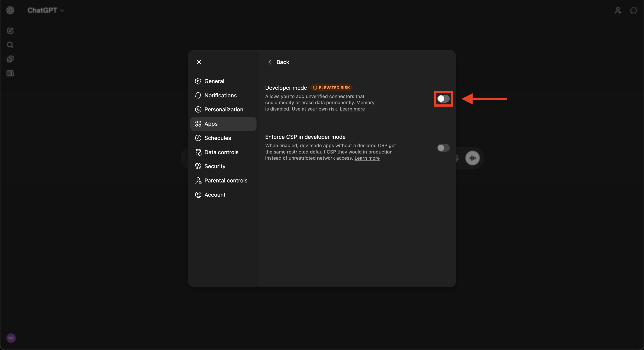This screenshot has height=350, width=644.
Task: Open the Parental controls settings tab
Action: coord(223,180)
